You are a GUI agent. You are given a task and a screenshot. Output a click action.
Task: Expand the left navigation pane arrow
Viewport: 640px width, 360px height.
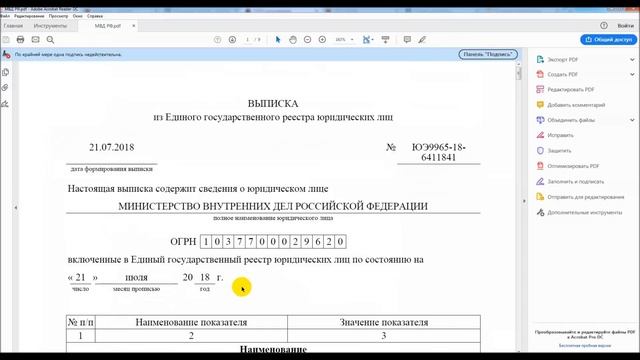[16, 208]
